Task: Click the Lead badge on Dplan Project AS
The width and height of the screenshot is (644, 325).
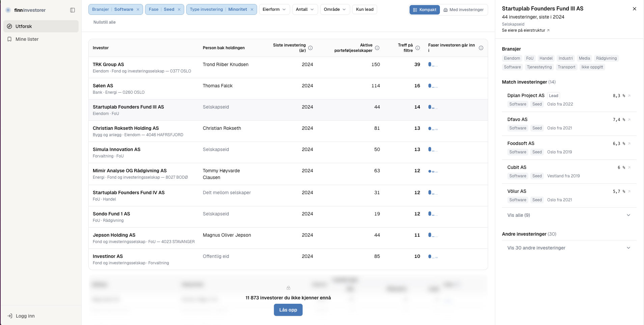Action: click(554, 96)
